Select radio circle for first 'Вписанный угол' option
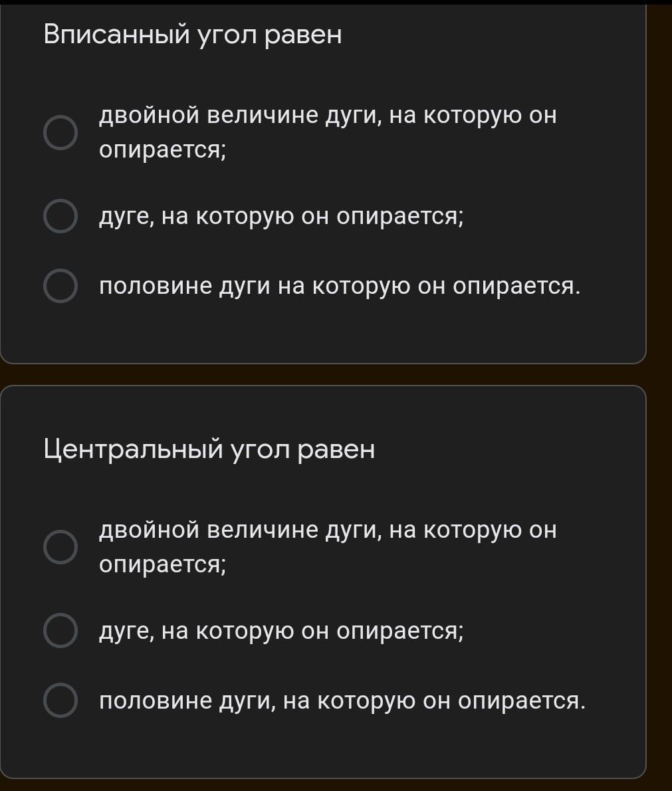The height and width of the screenshot is (791, 672). click(x=60, y=133)
